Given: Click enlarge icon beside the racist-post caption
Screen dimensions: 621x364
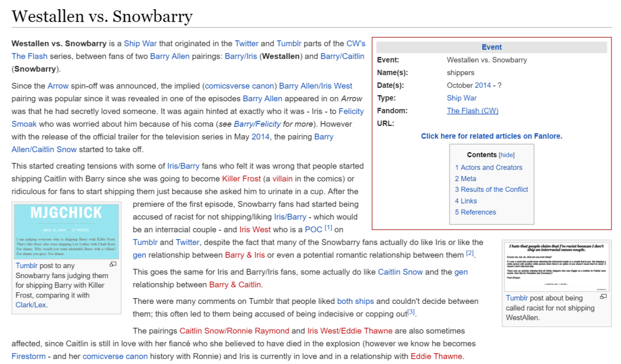Looking at the screenshot, I should pos(604,296).
